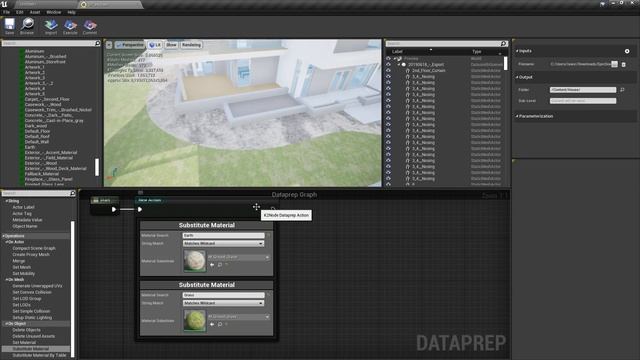
Task: Open the Help menu
Action: (x=71, y=12)
